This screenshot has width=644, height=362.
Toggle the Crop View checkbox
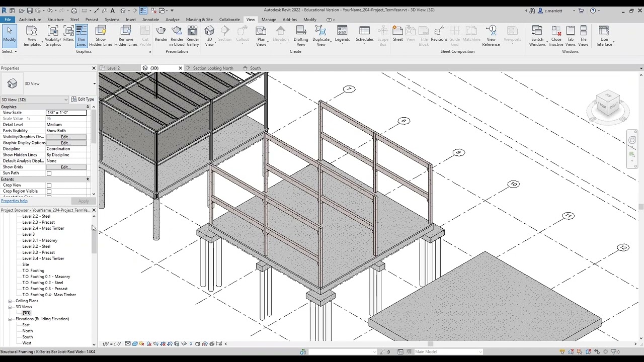point(49,186)
